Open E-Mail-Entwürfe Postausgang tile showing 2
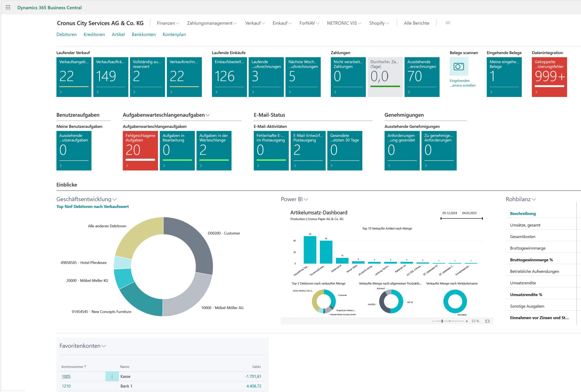 [x=308, y=151]
